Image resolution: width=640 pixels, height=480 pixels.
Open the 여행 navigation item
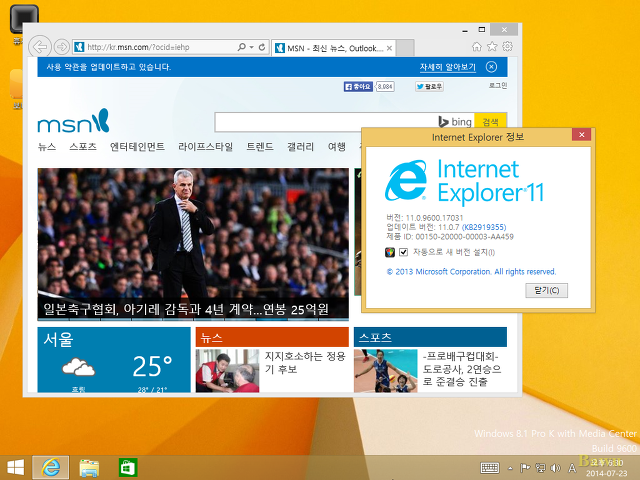click(x=337, y=147)
